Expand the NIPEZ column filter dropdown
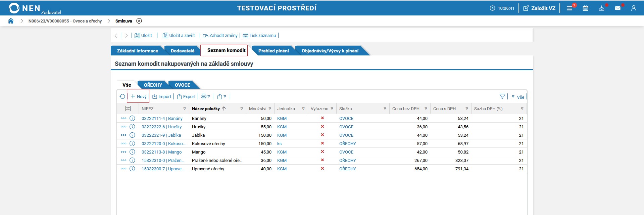 185,109
